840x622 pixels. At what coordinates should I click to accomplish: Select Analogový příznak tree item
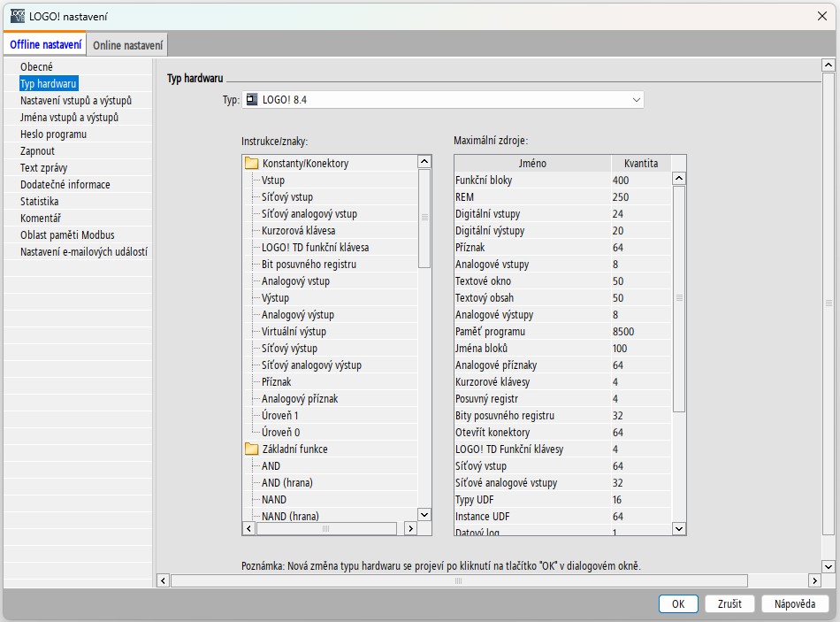[300, 399]
